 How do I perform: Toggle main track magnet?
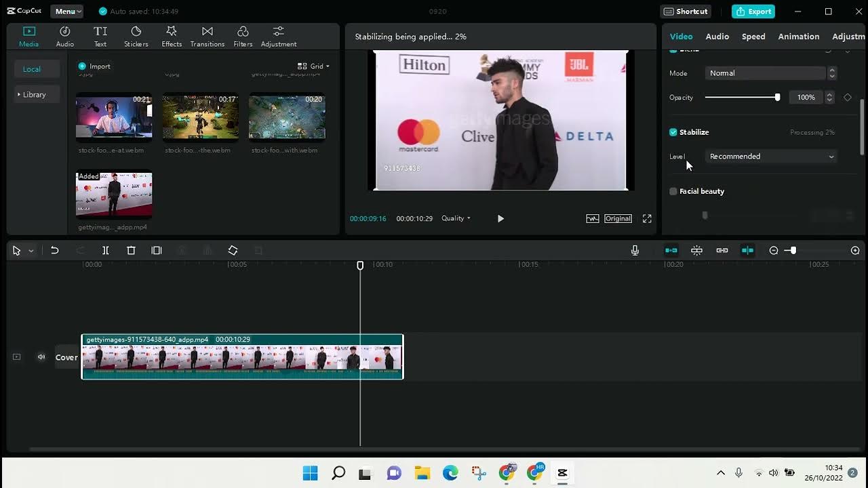pyautogui.click(x=671, y=251)
